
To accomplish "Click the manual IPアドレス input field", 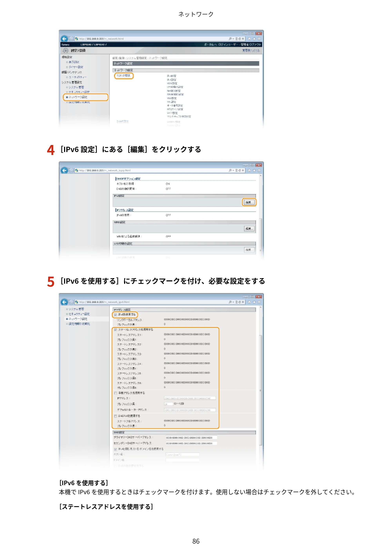I will 190,398.
